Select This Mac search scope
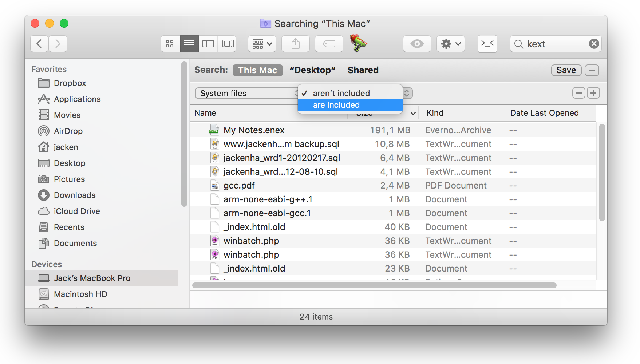The width and height of the screenshot is (640, 364). pyautogui.click(x=258, y=70)
